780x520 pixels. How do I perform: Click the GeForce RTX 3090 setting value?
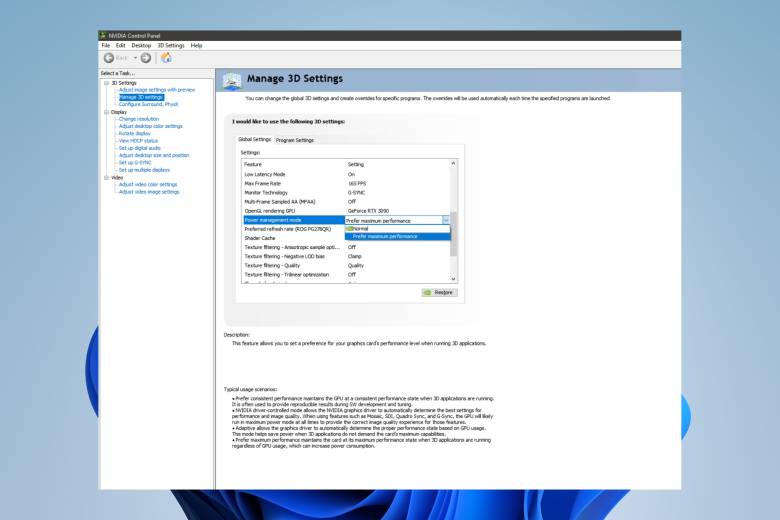368,211
